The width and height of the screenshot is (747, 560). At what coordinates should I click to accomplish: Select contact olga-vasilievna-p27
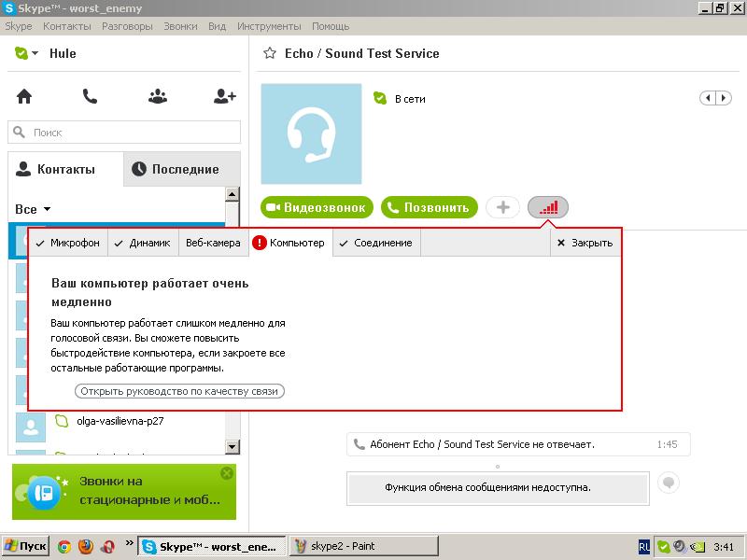point(120,421)
